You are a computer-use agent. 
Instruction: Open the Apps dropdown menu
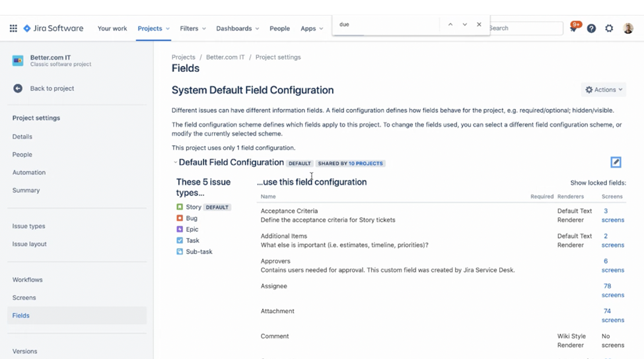coord(312,28)
